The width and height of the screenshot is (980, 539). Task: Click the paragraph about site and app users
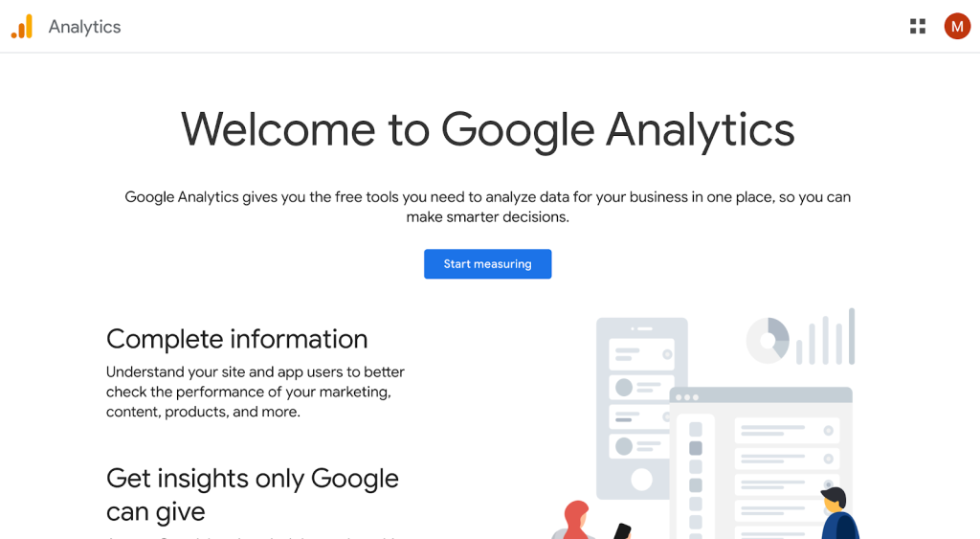point(255,392)
